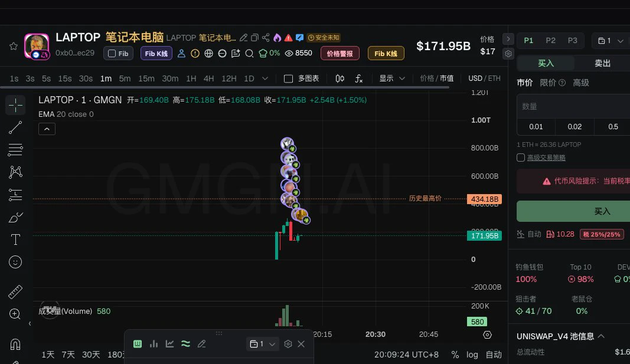Switch to the 卖出 sell tab
This screenshot has height=364, width=630.
click(602, 63)
